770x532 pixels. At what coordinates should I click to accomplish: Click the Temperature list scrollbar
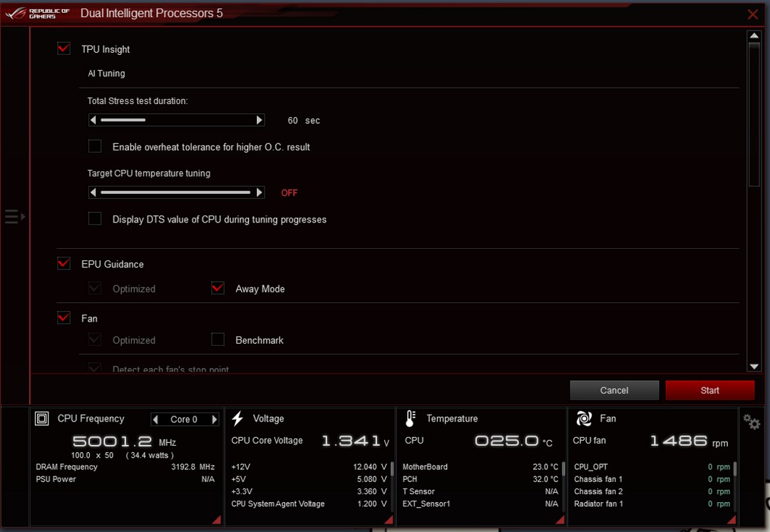coord(563,469)
